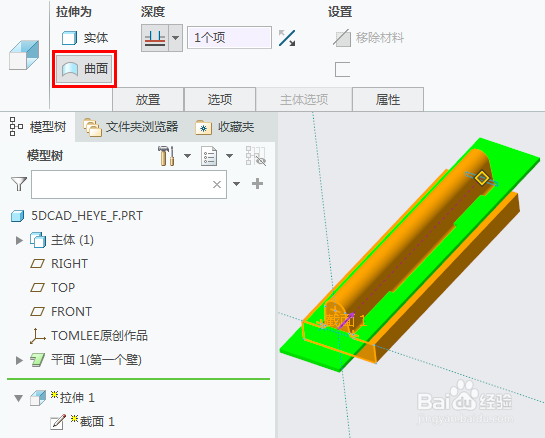Click the coordinate system axis icon

click(38, 336)
